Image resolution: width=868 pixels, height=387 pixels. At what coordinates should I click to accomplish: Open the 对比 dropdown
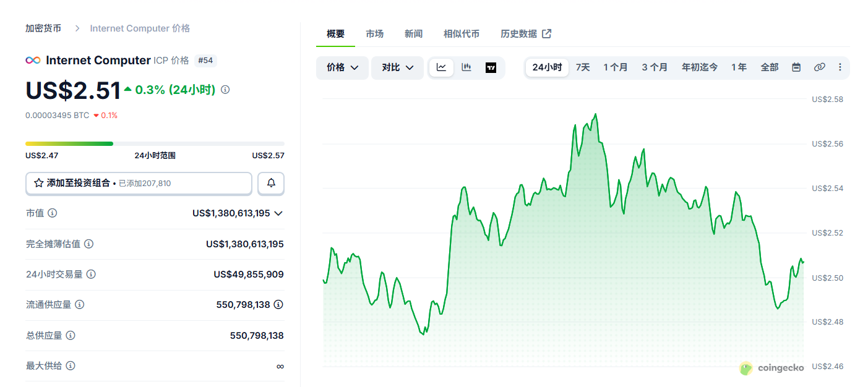[397, 67]
